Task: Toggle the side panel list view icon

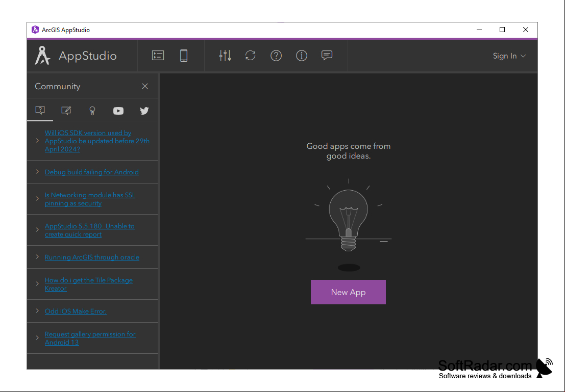Action: click(158, 56)
